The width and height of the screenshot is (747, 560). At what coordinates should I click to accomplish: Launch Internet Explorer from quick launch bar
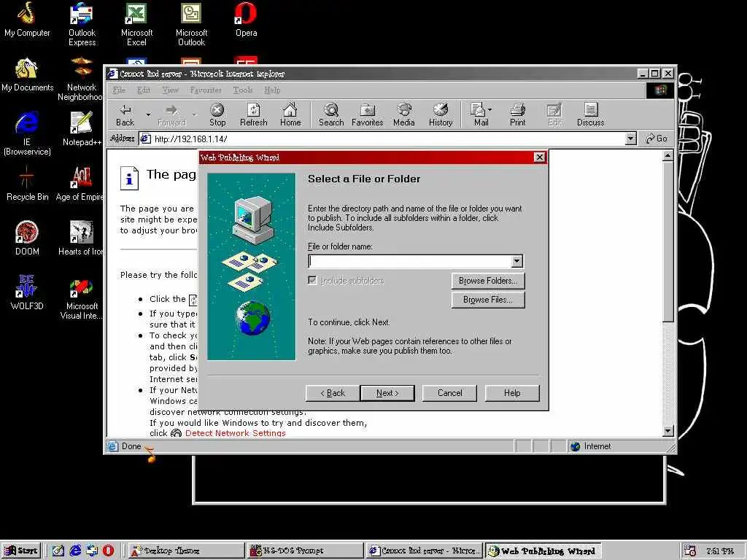(75, 551)
